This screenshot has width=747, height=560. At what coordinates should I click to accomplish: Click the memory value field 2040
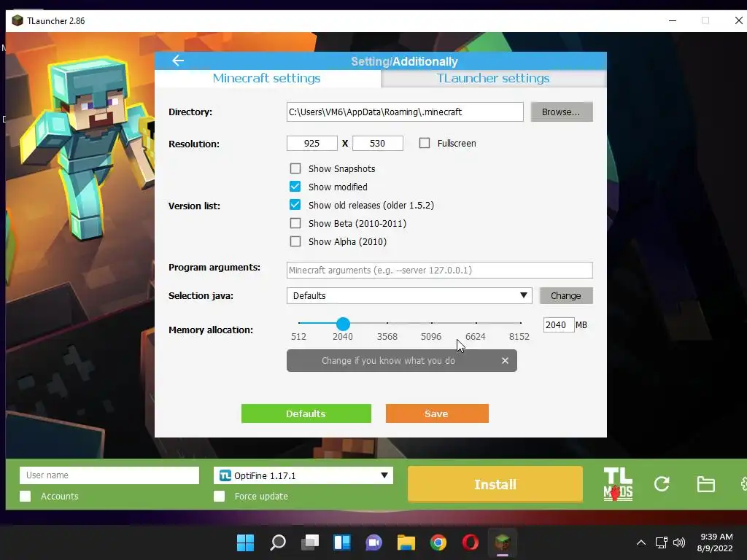(558, 324)
